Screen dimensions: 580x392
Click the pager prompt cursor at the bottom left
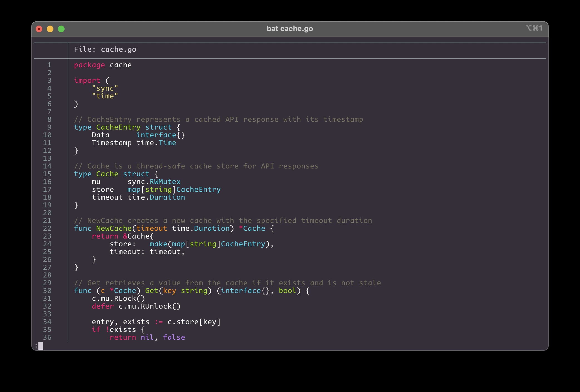pos(41,346)
